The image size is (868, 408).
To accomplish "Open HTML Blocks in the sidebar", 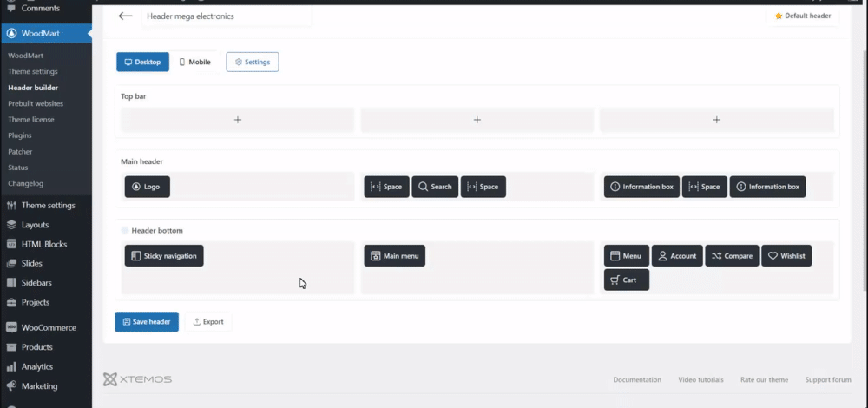I will 46,244.
